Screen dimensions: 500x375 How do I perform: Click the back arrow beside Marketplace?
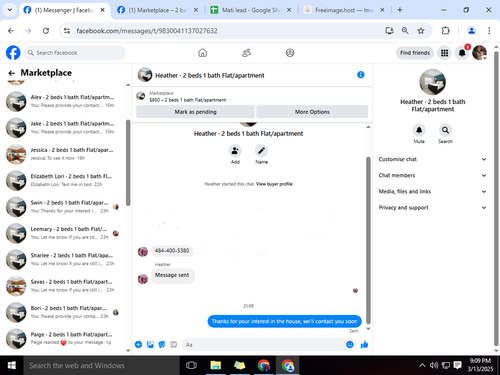pyautogui.click(x=12, y=73)
